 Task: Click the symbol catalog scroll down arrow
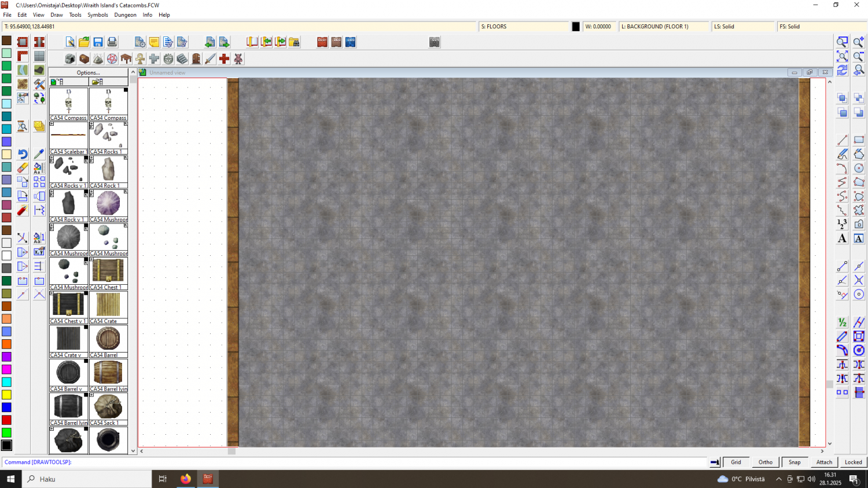[133, 451]
